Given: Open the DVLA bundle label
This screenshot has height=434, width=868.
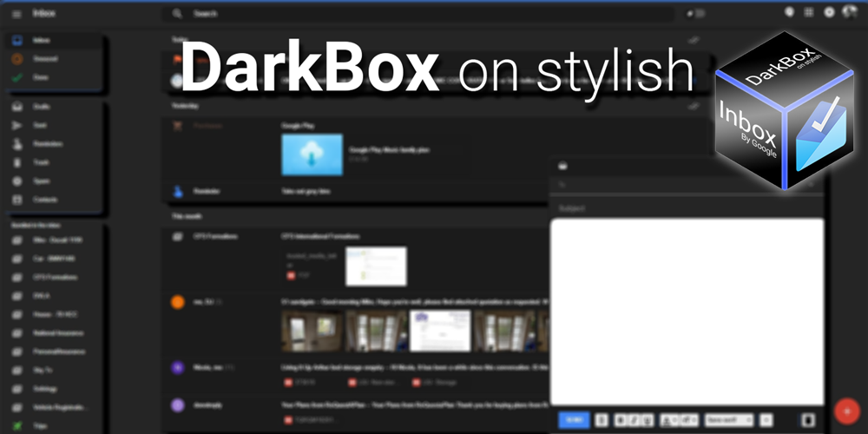Looking at the screenshot, I should click(54, 296).
